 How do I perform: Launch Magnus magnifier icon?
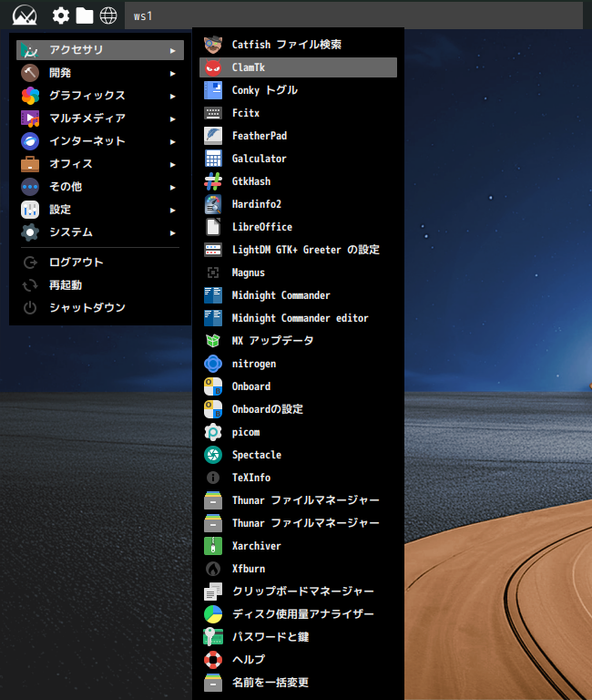213,273
